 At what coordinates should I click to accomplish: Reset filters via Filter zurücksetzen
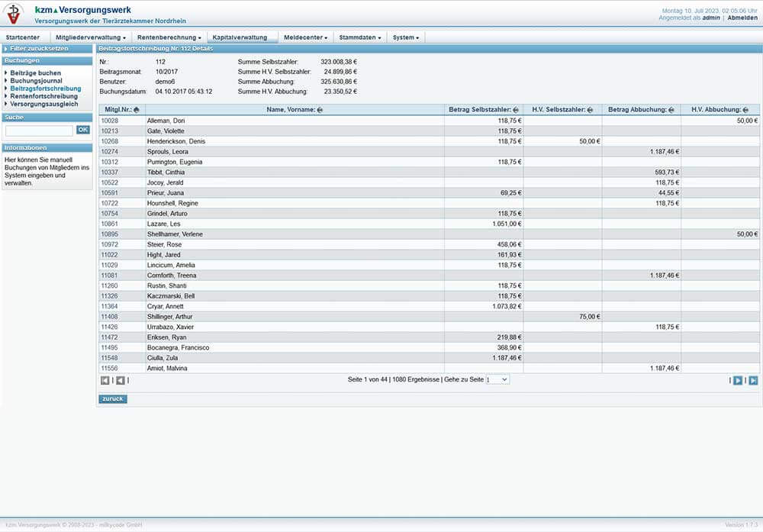click(x=39, y=49)
